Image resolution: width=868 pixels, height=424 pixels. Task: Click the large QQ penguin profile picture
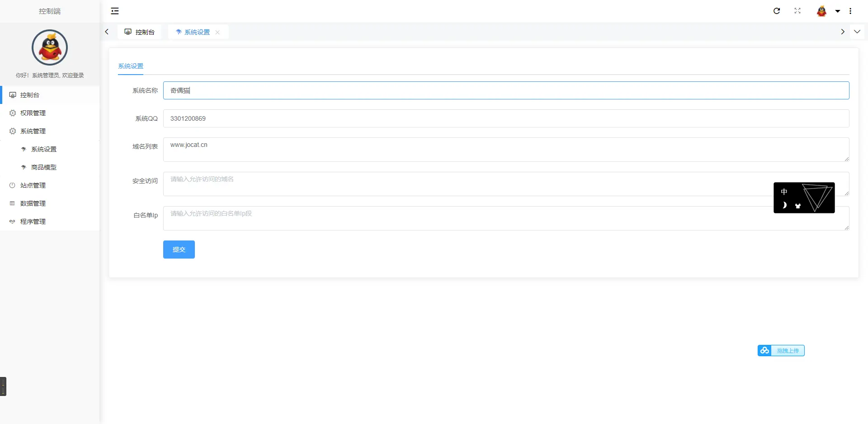[50, 47]
